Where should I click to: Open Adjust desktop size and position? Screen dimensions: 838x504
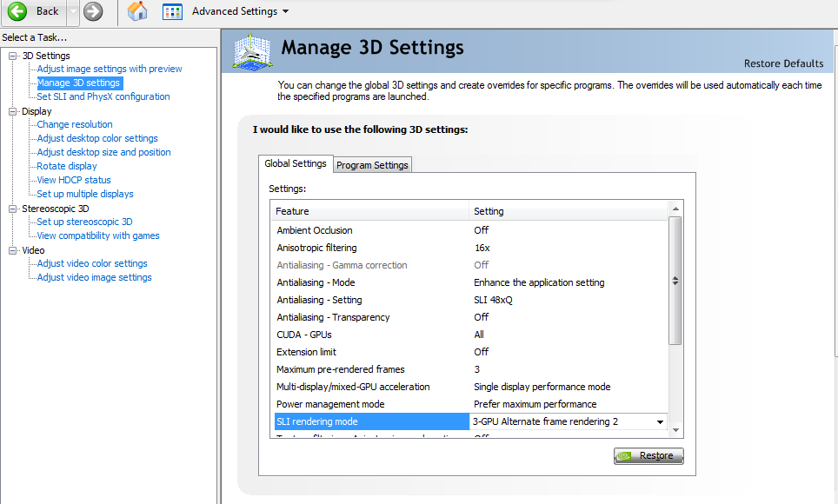[103, 152]
